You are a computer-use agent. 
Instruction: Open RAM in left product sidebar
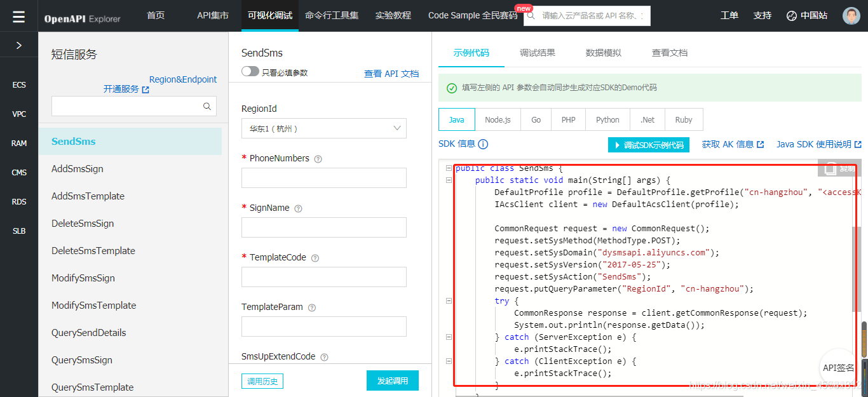coord(19,144)
